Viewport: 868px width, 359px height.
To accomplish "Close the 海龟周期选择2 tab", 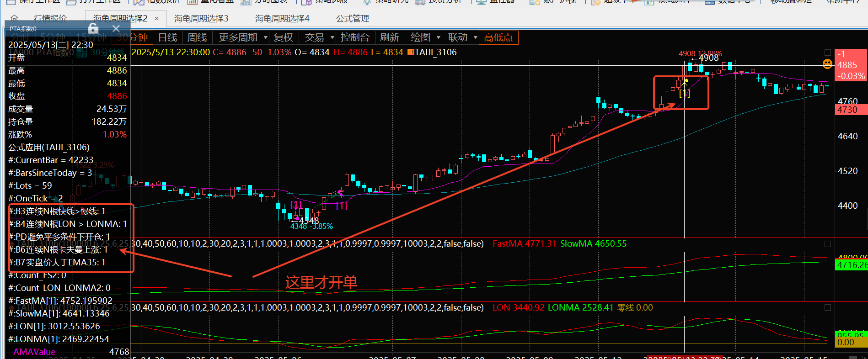I will point(157,19).
